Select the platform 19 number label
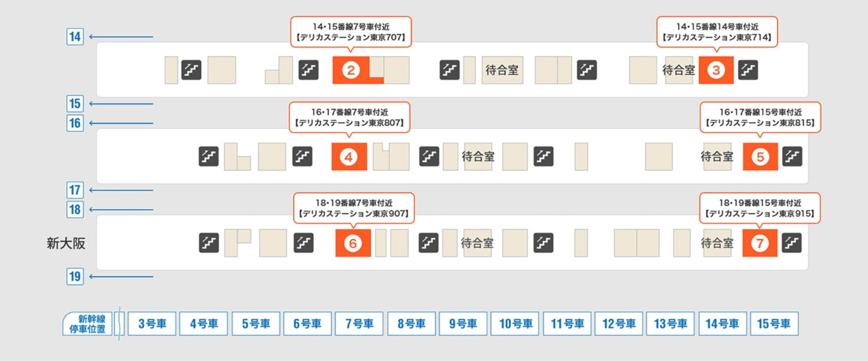The width and height of the screenshot is (868, 361). point(75,277)
